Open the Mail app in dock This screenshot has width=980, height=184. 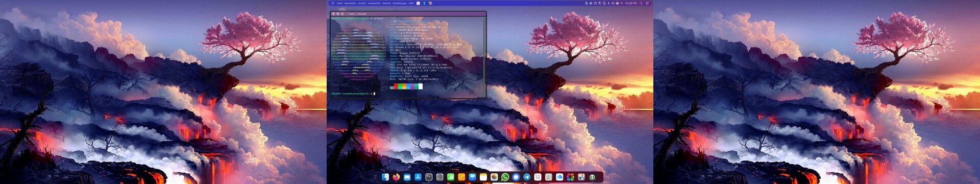point(407,177)
